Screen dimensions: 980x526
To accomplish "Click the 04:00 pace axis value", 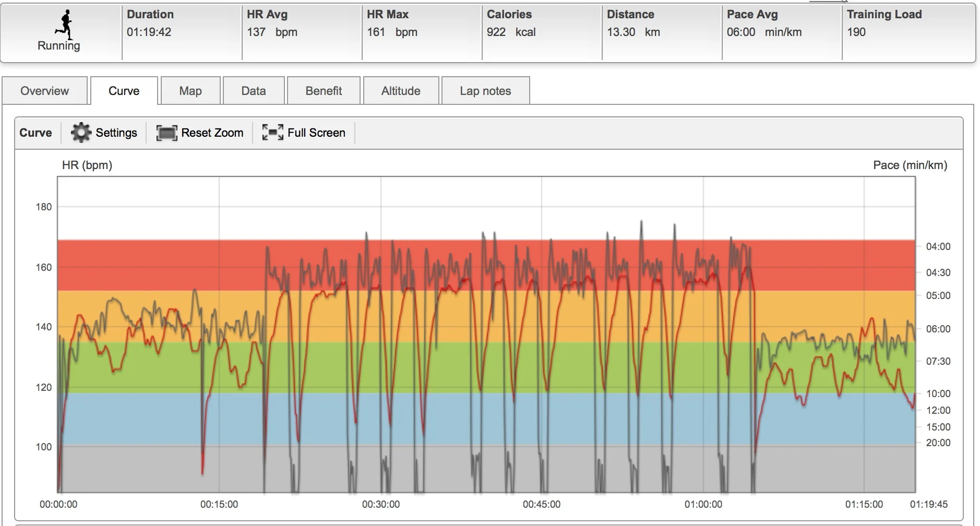I will [x=938, y=246].
